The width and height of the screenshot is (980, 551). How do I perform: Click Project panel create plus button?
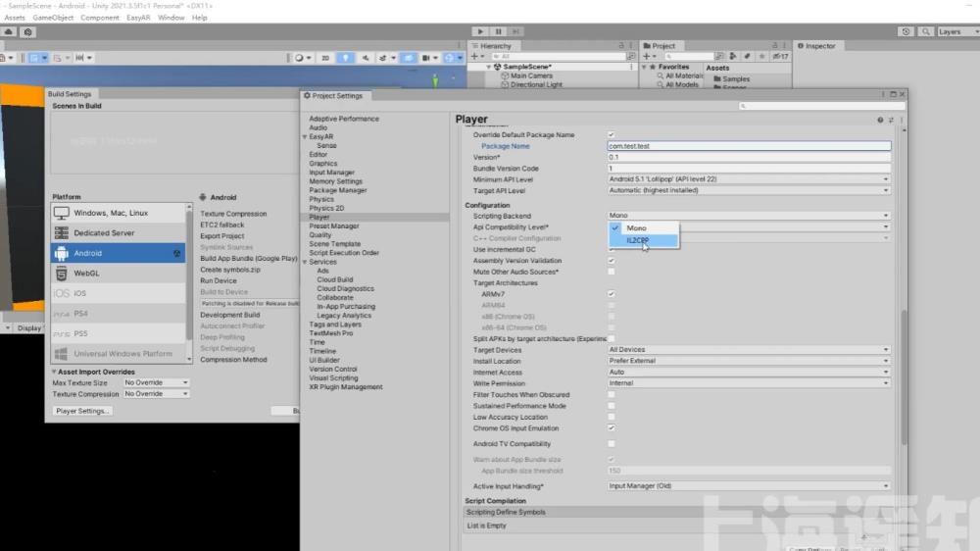(x=647, y=56)
